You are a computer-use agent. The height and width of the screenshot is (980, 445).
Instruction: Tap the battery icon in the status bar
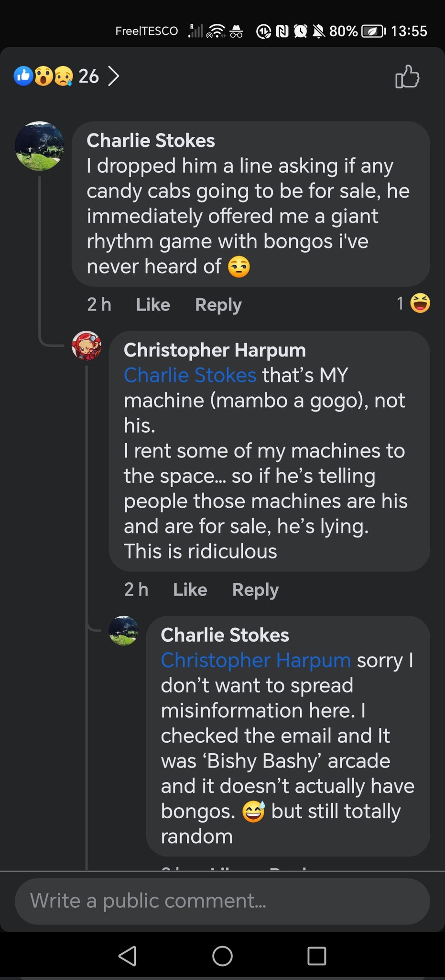pyautogui.click(x=374, y=32)
